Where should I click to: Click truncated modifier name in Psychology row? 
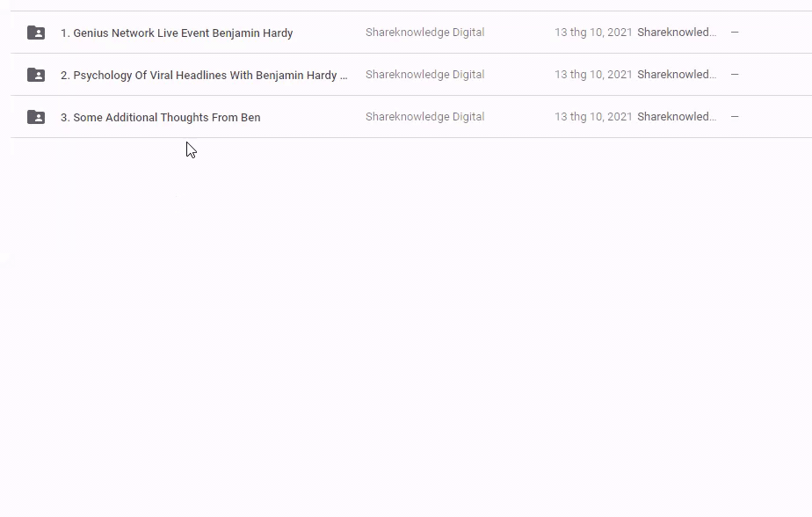click(x=676, y=75)
